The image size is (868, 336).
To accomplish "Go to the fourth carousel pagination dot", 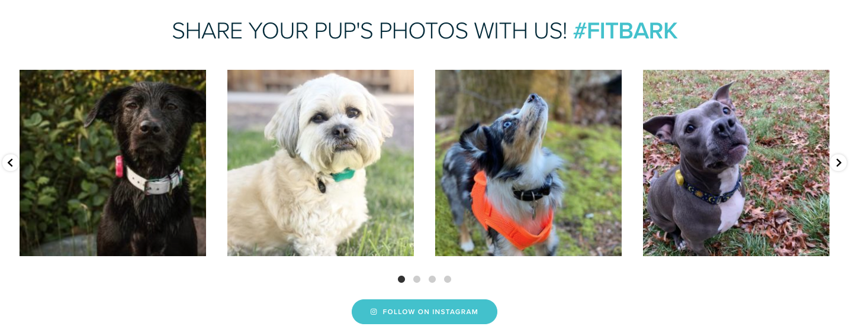I will (448, 279).
